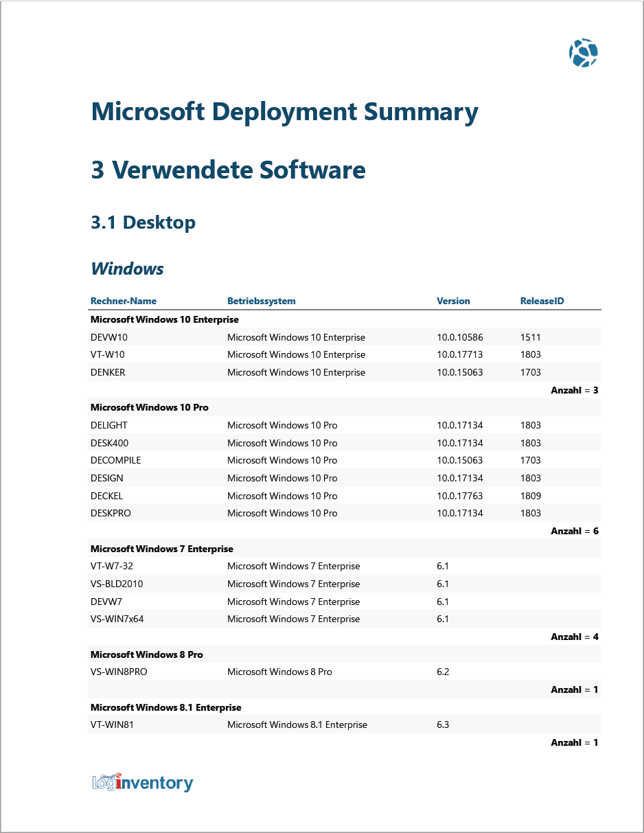The width and height of the screenshot is (644, 833).
Task: Click computer name DELIGHT
Action: [x=109, y=425]
